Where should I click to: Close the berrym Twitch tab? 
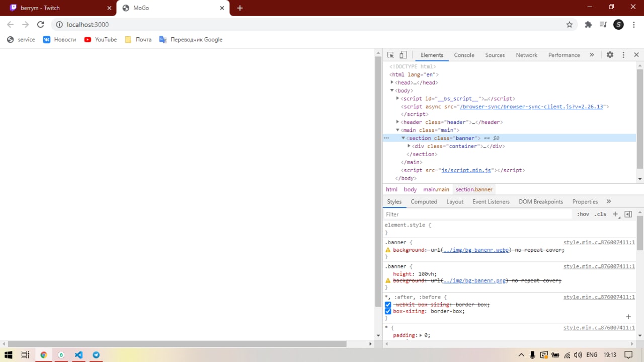click(109, 8)
